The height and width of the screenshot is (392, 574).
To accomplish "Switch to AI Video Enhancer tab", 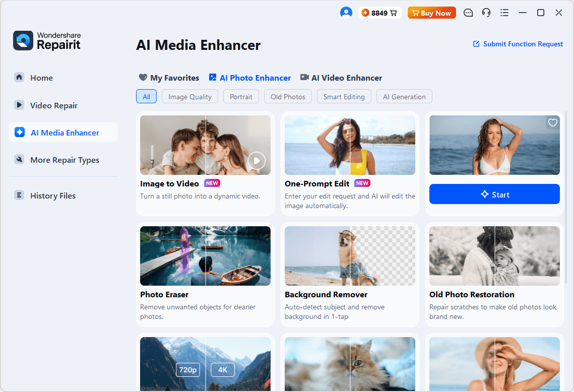I will click(341, 78).
